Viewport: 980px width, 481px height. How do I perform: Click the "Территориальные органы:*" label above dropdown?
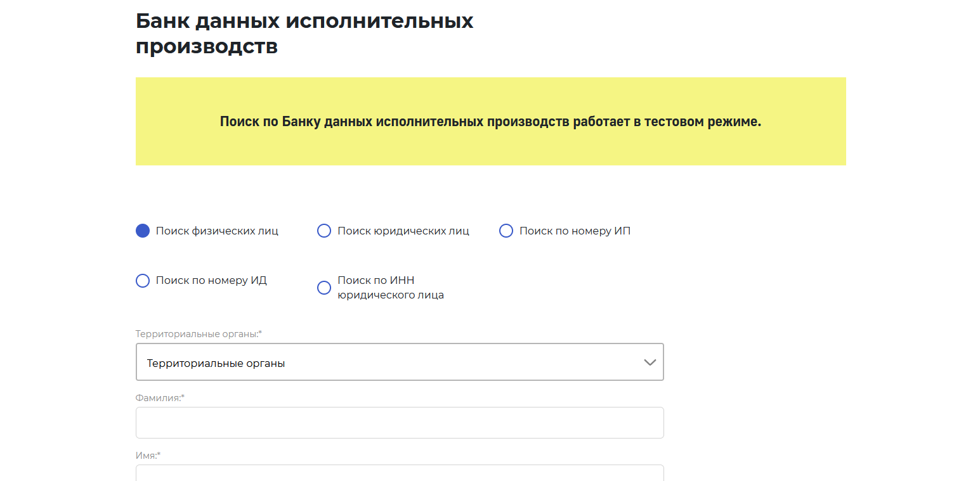pos(199,333)
